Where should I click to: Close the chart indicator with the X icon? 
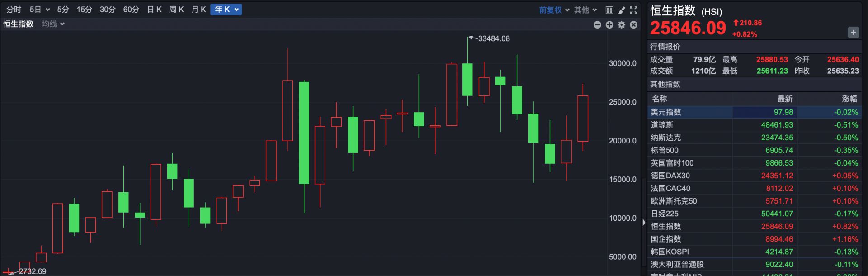tap(634, 25)
